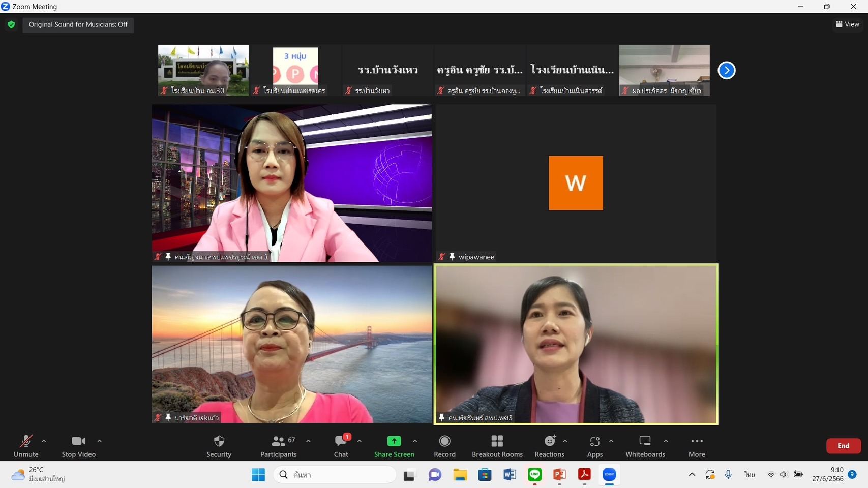Open the Apps panel
This screenshot has width=868, height=488.
(x=594, y=446)
